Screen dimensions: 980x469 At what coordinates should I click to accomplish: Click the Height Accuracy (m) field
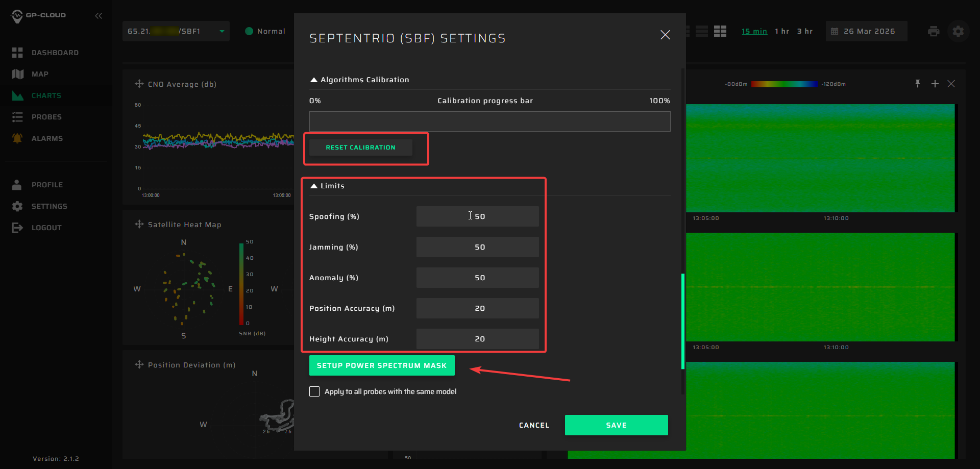click(477, 339)
